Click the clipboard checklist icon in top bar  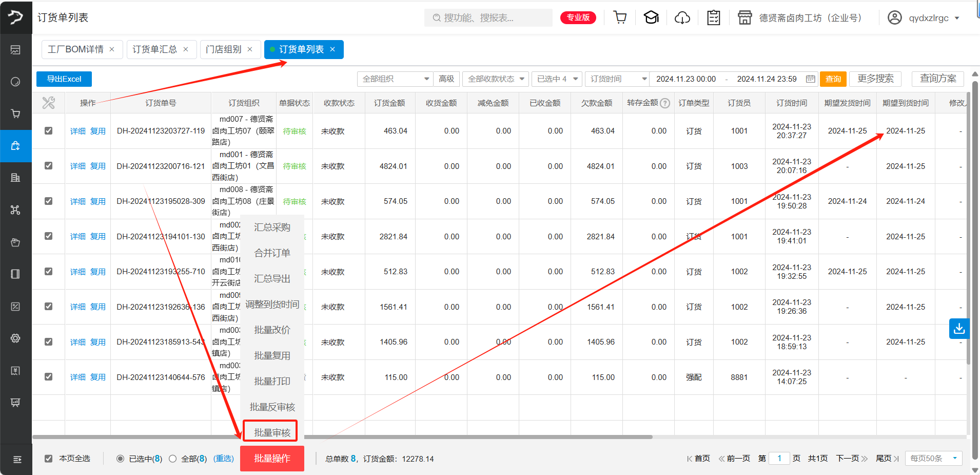(x=713, y=17)
